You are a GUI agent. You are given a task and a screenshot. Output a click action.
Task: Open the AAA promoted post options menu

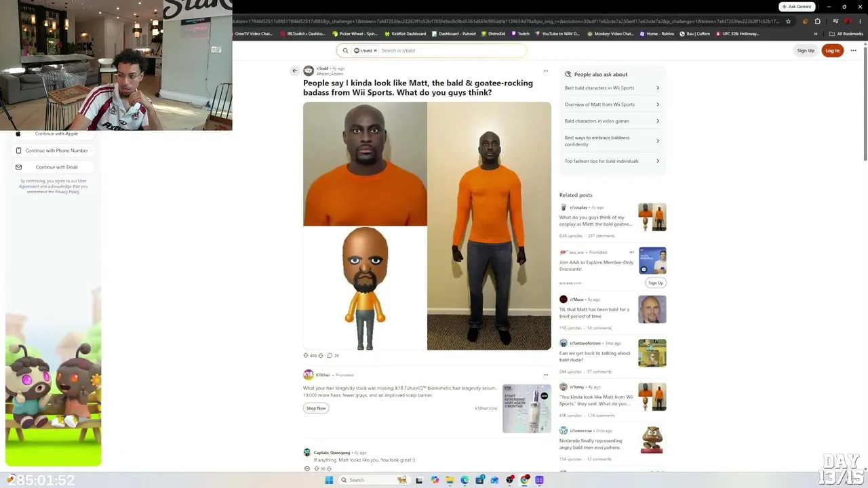(x=631, y=252)
